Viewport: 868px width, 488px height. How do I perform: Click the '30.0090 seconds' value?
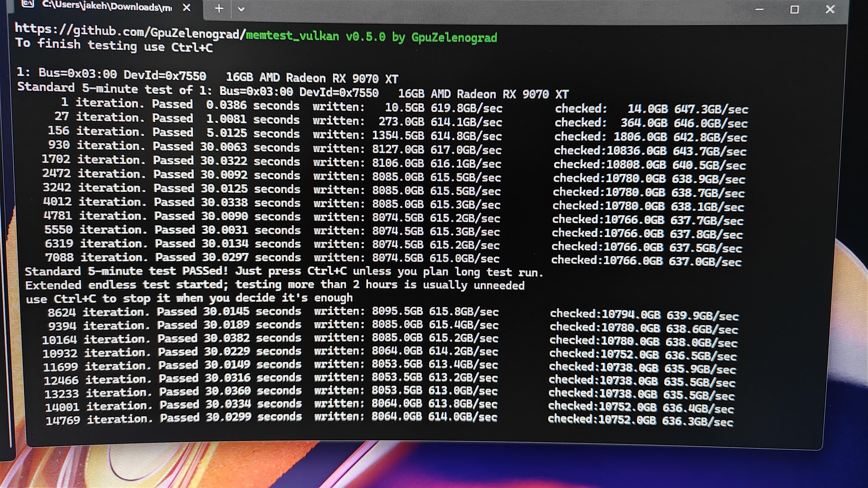point(251,216)
